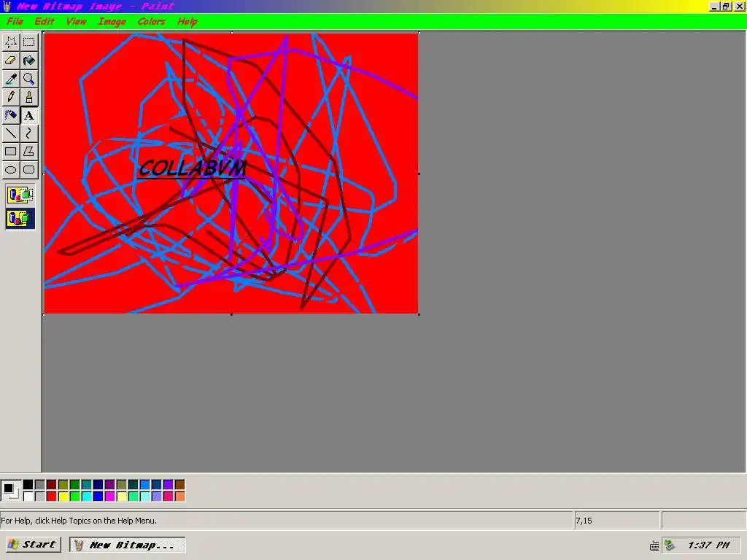Select the Magnifier tool
The image size is (747, 560).
point(29,79)
